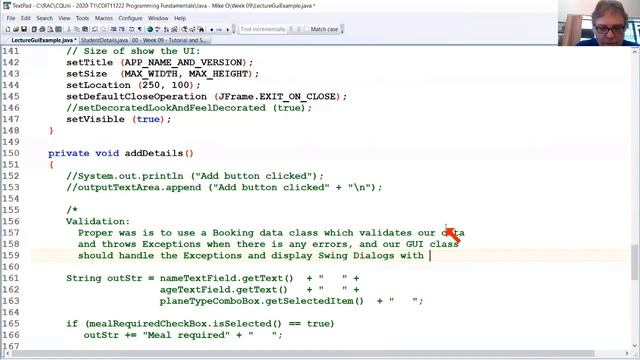Toggle word wrap from the toolbar icon
Viewport: 640px width, 360px height.
(x=131, y=29)
